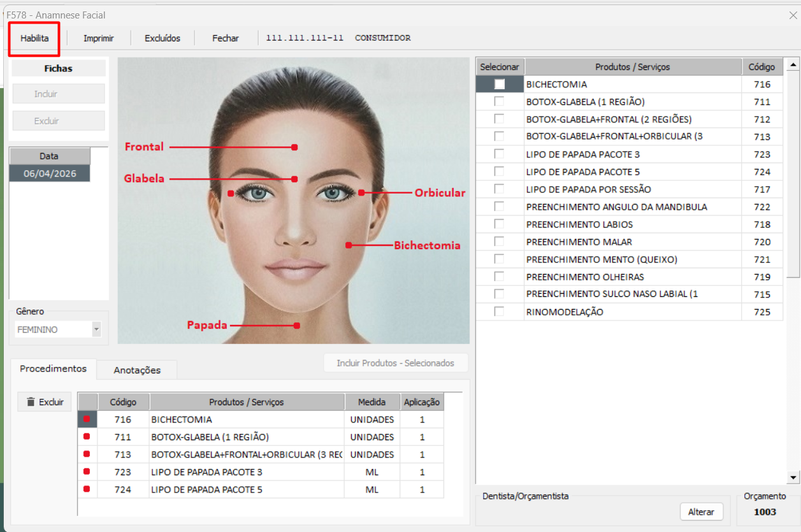
Task: Switch to the Procedimentos tab
Action: point(53,369)
